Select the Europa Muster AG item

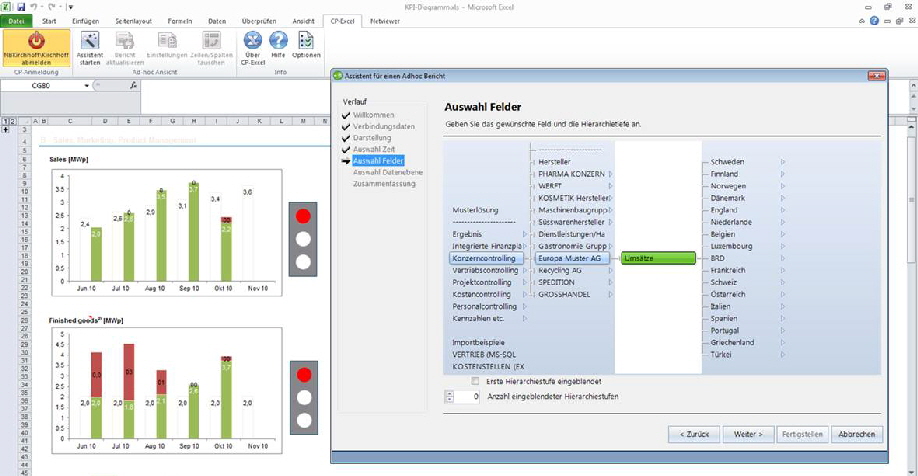(573, 258)
